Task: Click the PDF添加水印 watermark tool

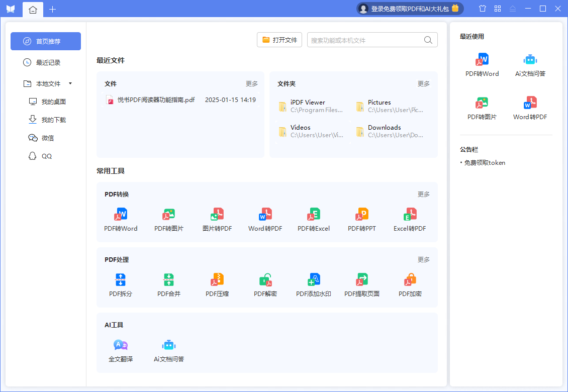Action: (x=314, y=285)
